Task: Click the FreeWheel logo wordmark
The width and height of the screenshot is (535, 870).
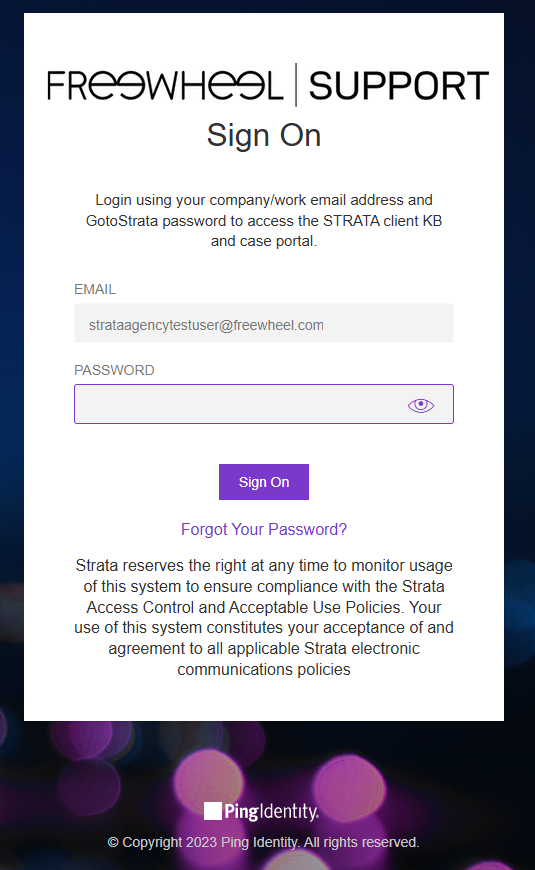Action: (x=165, y=85)
